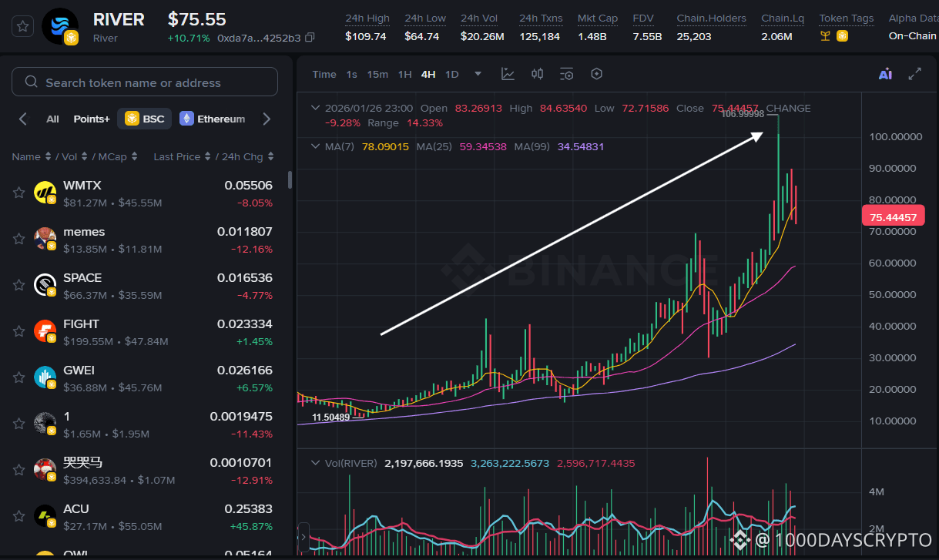The width and height of the screenshot is (939, 560).
Task: Click the 24h Low label
Action: (425, 18)
